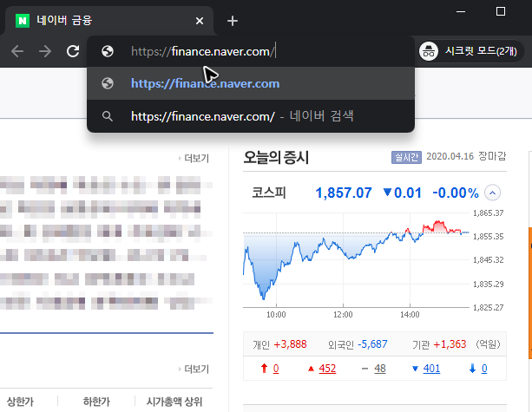Choose the 네이버 검색 search suggestion
Screen dimensions: 532x412
click(251, 116)
